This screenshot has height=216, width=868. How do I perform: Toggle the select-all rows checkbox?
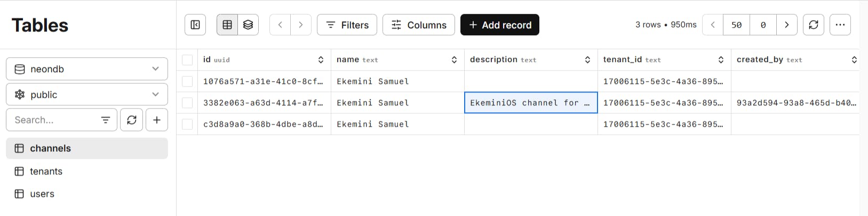187,60
